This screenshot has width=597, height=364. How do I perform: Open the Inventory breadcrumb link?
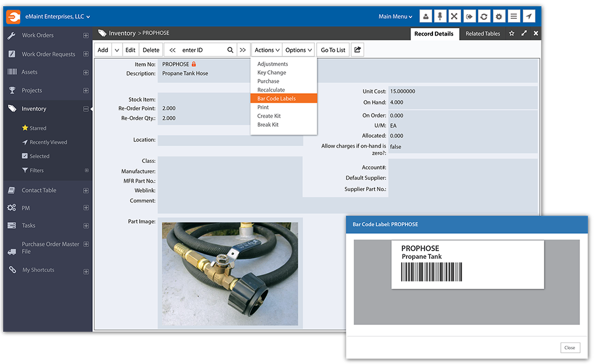[122, 33]
